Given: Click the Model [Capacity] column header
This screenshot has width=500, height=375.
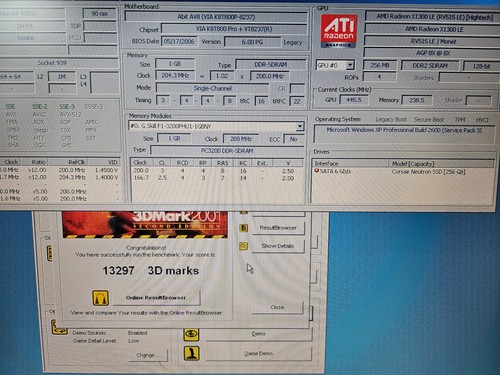Looking at the screenshot, I should [441, 164].
